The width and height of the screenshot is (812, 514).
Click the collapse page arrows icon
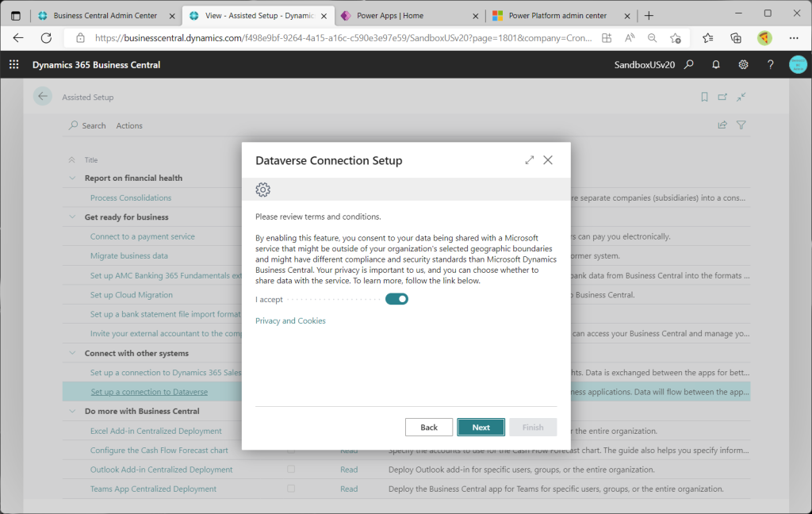click(x=741, y=97)
